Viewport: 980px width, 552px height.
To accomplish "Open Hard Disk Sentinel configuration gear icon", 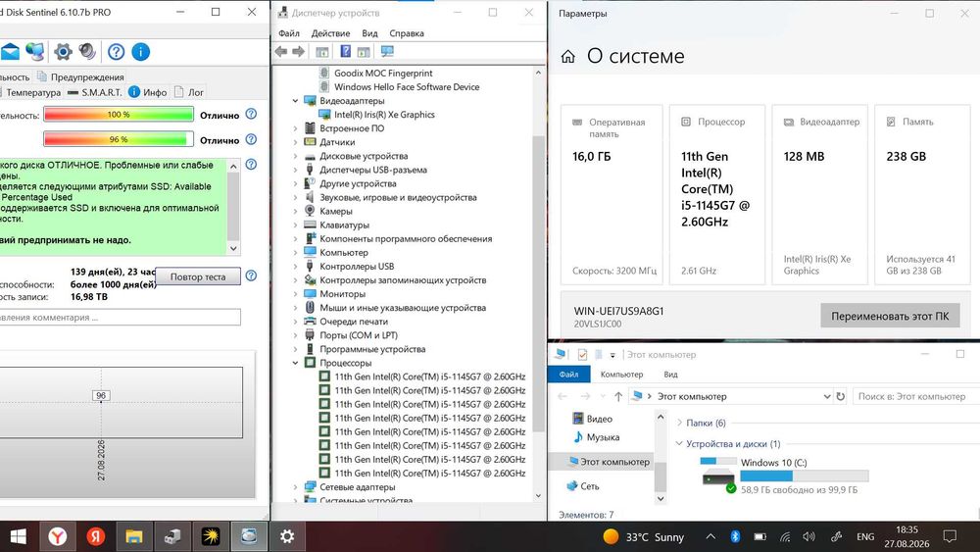I will click(x=63, y=52).
